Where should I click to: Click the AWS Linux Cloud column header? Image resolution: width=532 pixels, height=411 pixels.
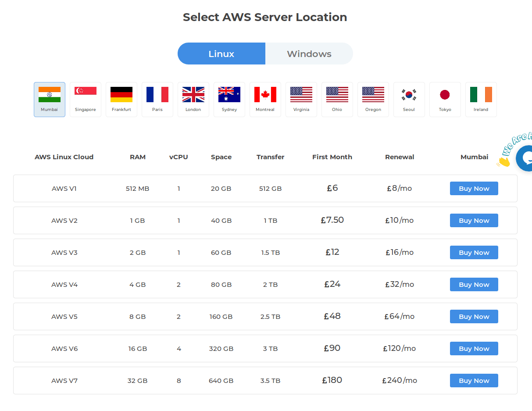click(64, 157)
